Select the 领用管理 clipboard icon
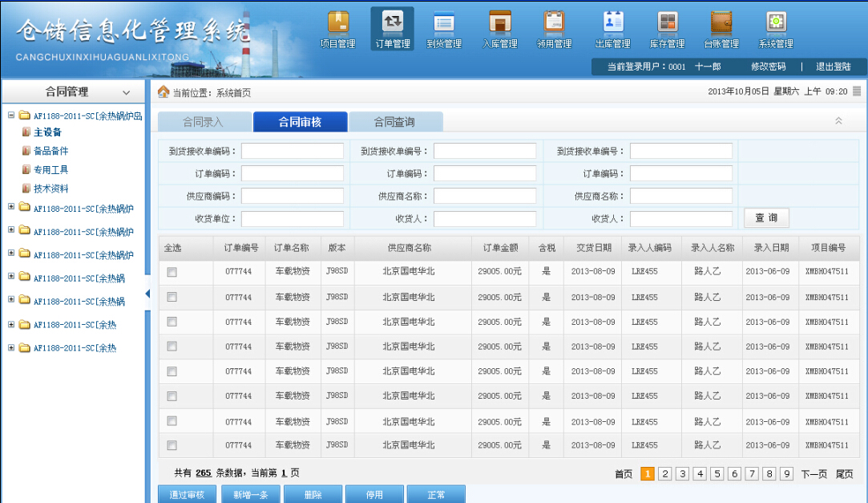Image resolution: width=868 pixels, height=503 pixels. click(553, 22)
